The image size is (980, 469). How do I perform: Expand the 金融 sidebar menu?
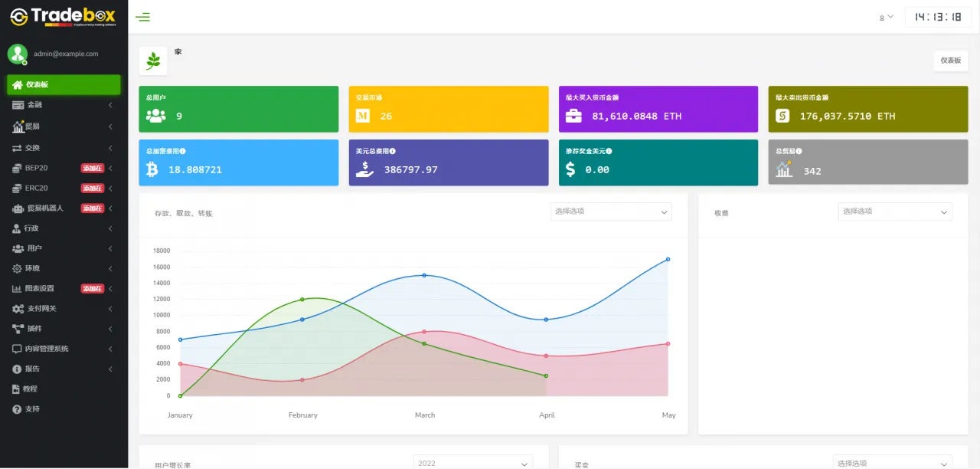64,105
